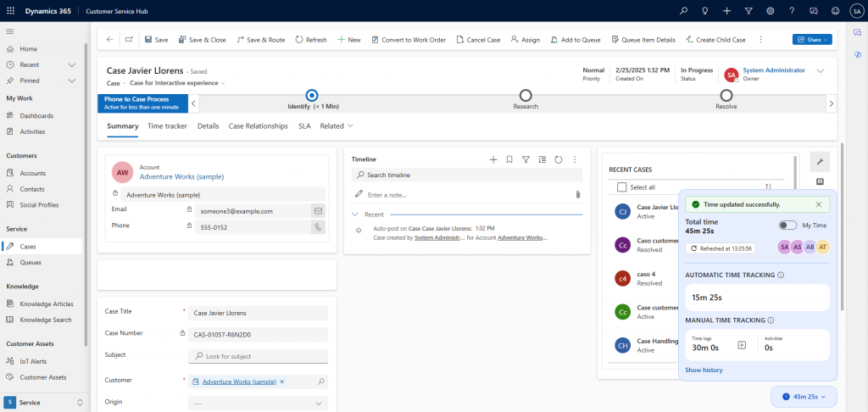Expand the 45m 25s timer dropdown button
868x412 pixels.
click(804, 396)
